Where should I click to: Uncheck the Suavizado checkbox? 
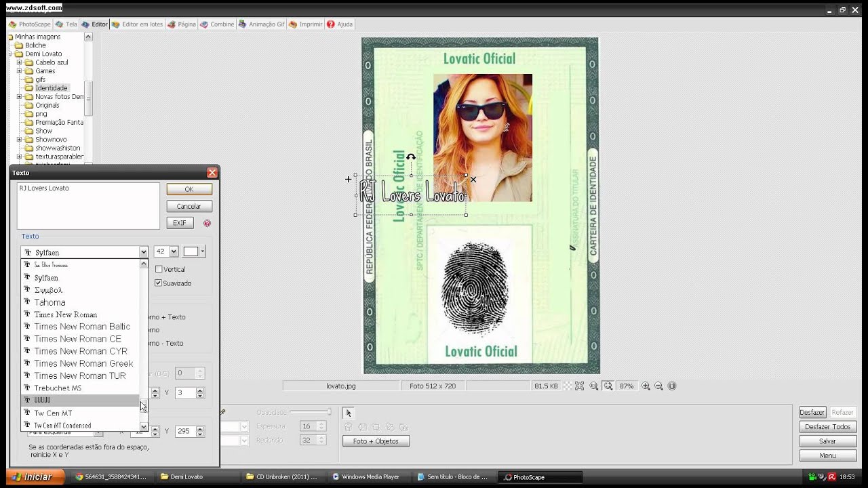click(x=159, y=283)
